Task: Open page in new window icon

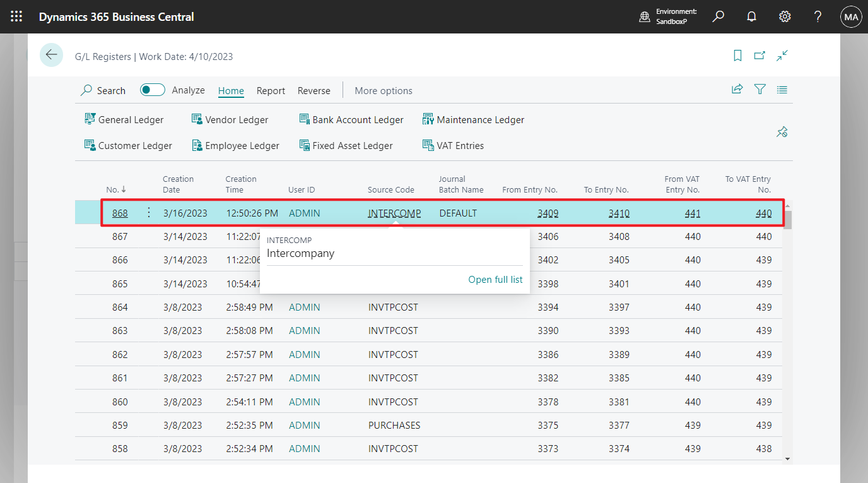Action: [759, 56]
